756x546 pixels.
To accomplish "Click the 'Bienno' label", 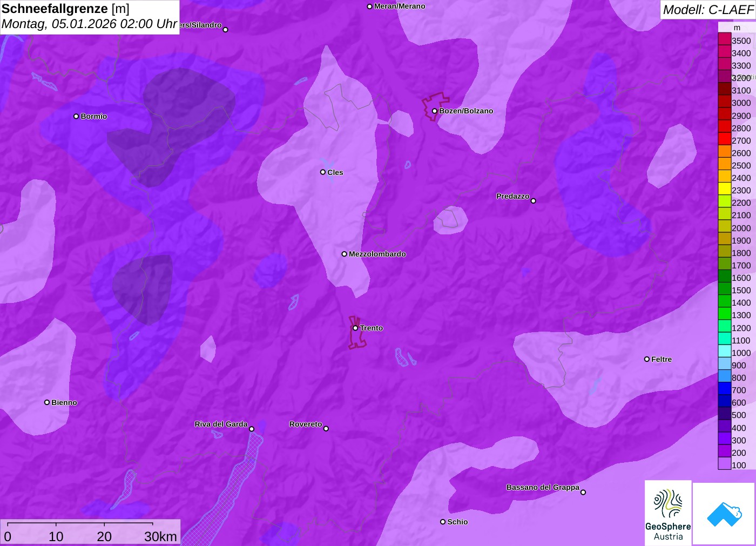I will click(x=64, y=402).
